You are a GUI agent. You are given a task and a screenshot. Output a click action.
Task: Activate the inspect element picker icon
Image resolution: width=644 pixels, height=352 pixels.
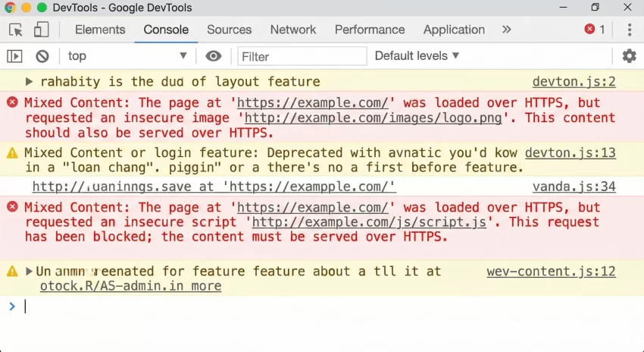[x=16, y=30]
